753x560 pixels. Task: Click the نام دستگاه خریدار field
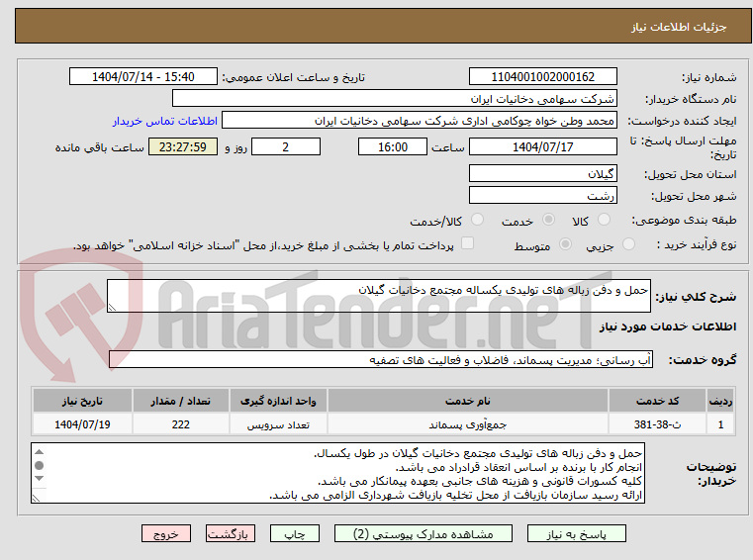click(x=394, y=99)
